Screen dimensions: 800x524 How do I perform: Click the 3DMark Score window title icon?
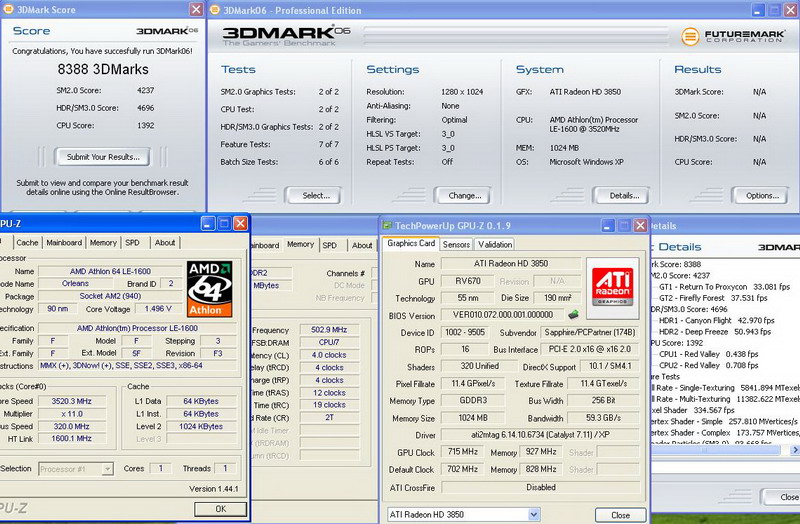point(8,9)
